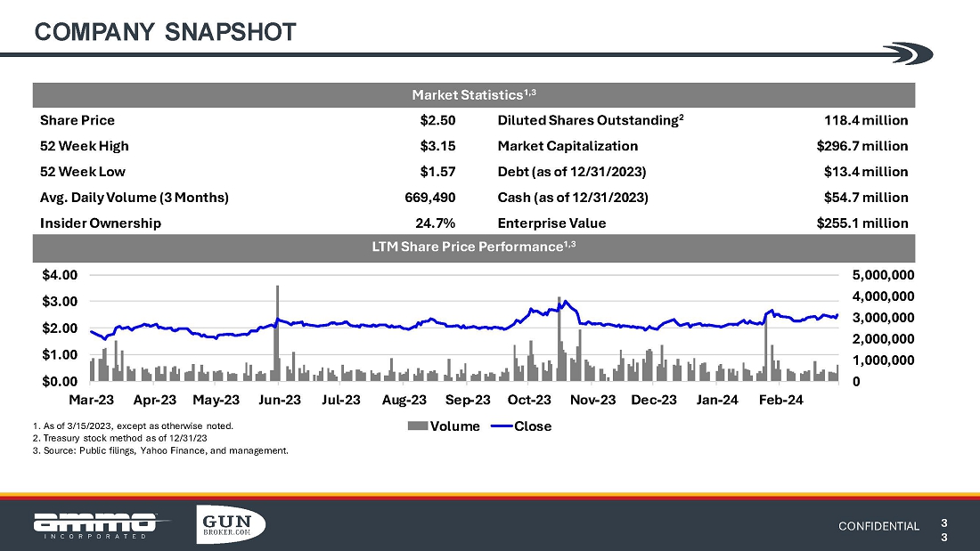Click the CONFIDENTIAL footer text
980x551 pixels.
click(878, 526)
